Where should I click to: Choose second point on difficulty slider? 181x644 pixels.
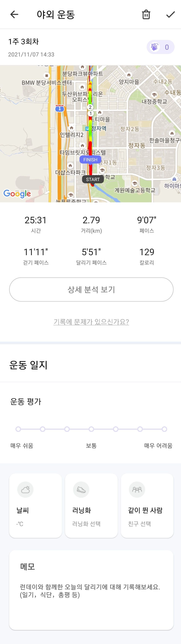(42, 429)
